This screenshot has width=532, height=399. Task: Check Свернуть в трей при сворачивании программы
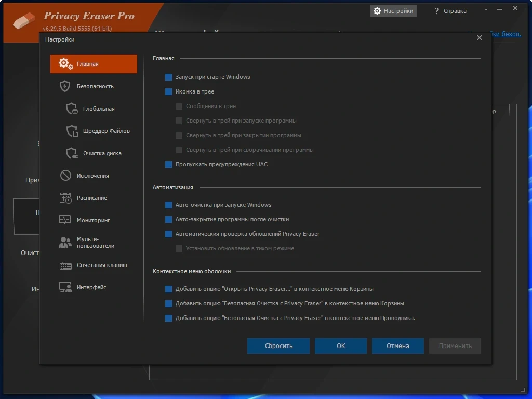pos(179,150)
